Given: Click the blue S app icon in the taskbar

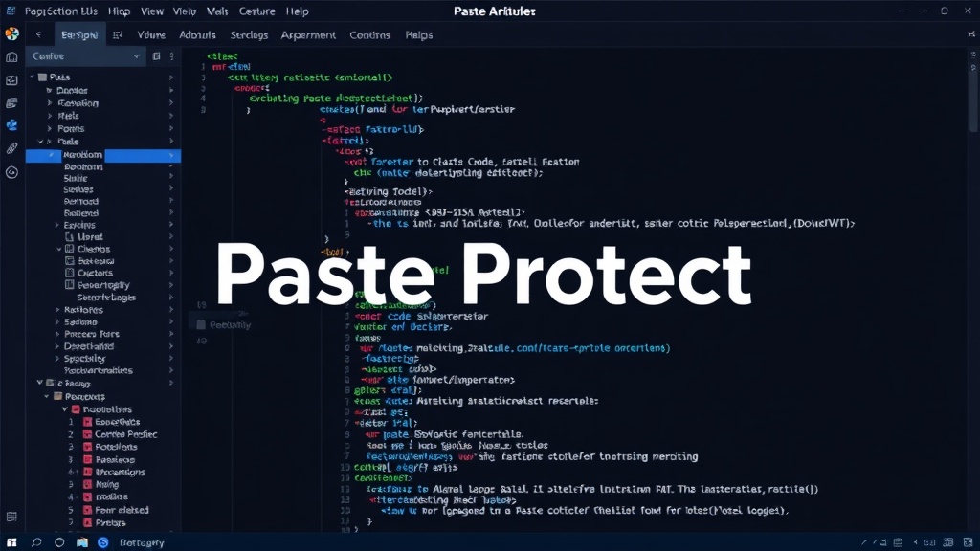Looking at the screenshot, I should point(103,542).
